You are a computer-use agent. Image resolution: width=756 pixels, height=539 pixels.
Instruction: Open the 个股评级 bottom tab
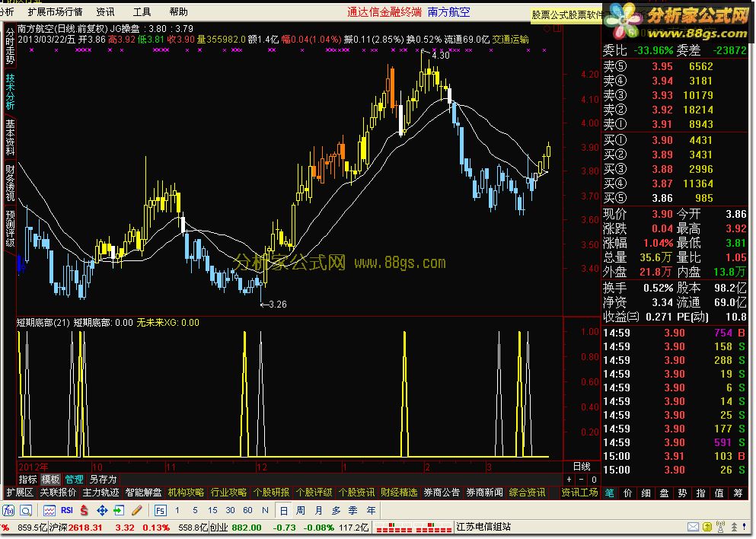(314, 493)
